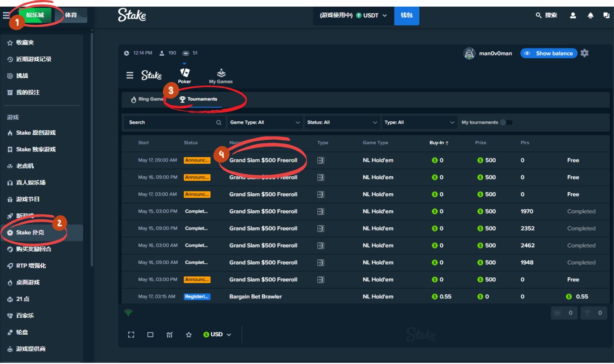
Task: Click type icon of May 15, 03:00 PM row
Action: (320, 212)
